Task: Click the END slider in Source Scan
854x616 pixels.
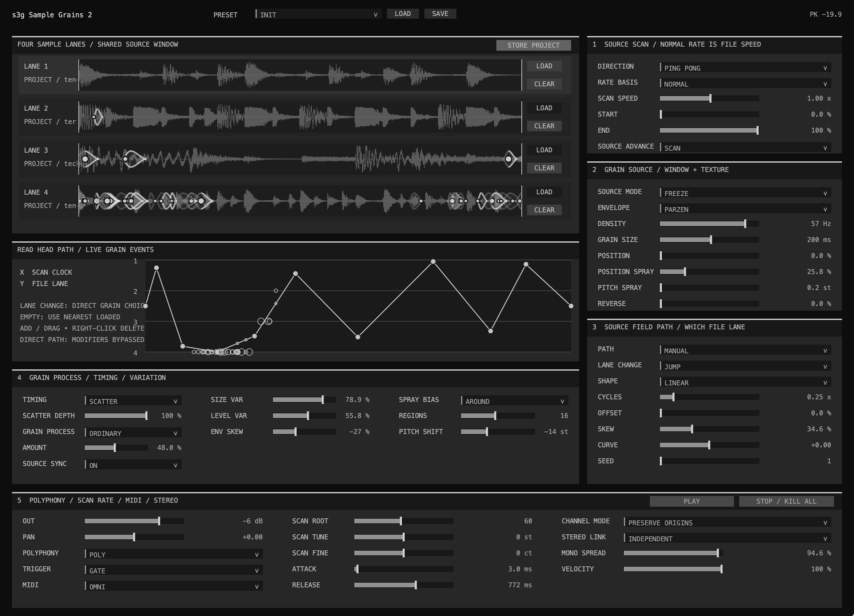Action: click(709, 130)
